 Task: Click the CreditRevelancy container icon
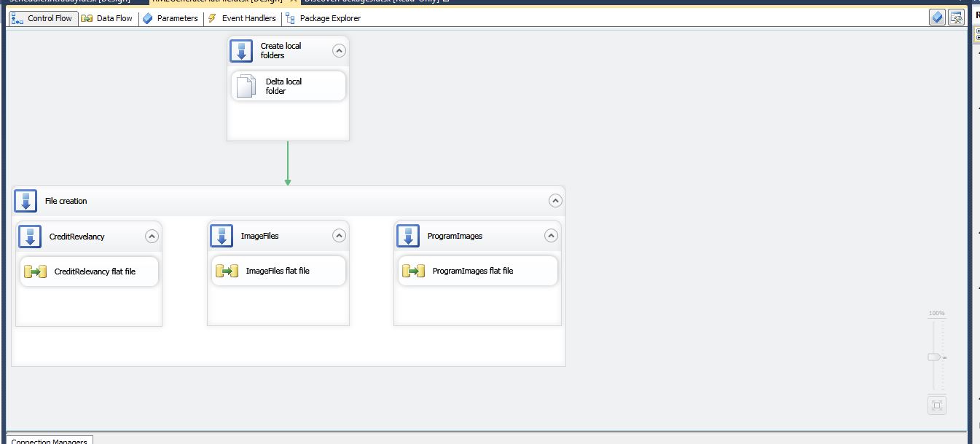click(30, 237)
